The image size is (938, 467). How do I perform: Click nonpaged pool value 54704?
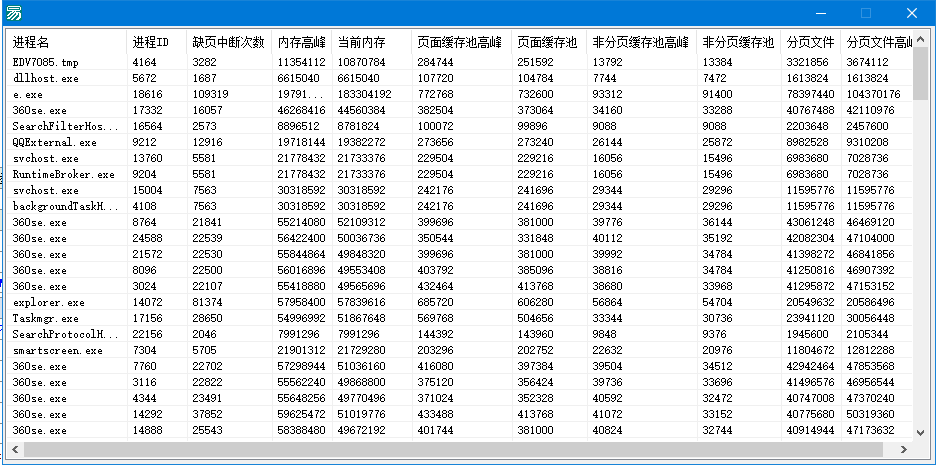click(717, 302)
